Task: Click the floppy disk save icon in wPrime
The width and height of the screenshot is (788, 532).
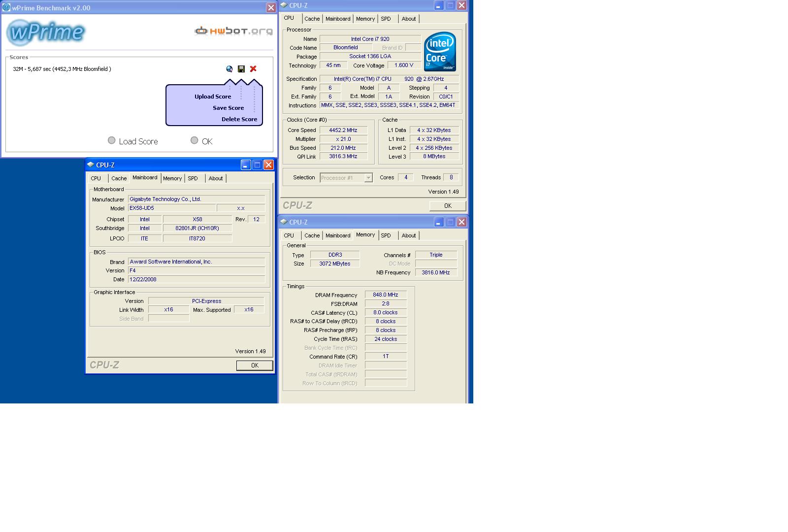Action: (241, 69)
